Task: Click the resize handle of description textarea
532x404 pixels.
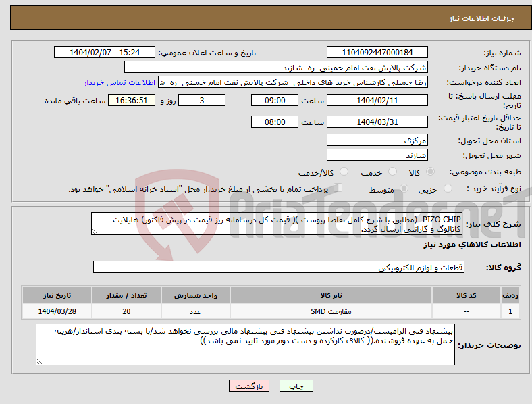Action: (x=95, y=232)
